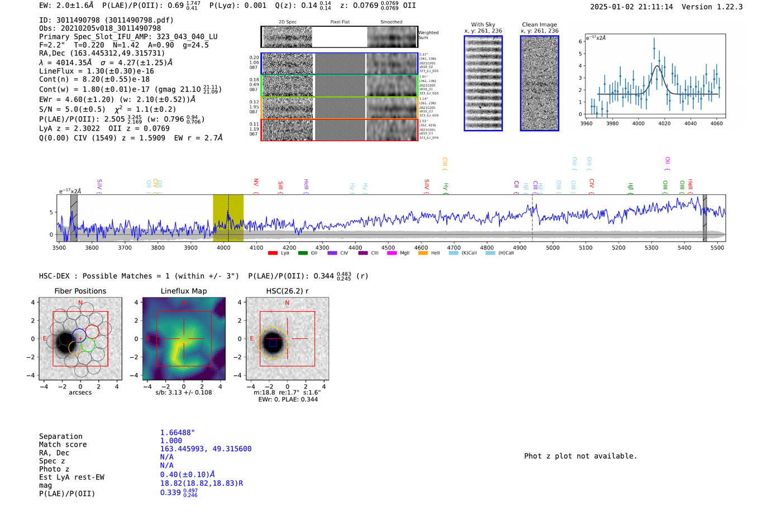Open the Clean Image cutout

(539, 83)
